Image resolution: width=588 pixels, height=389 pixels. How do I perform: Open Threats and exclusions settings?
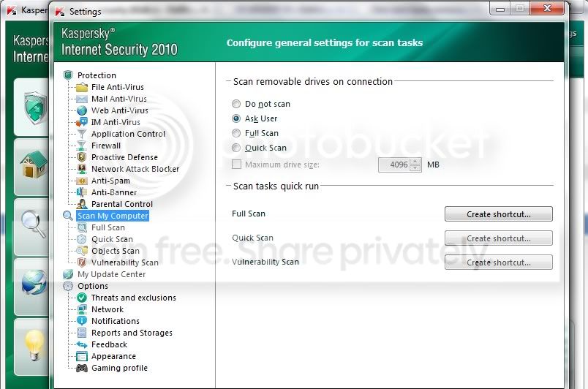tap(134, 298)
